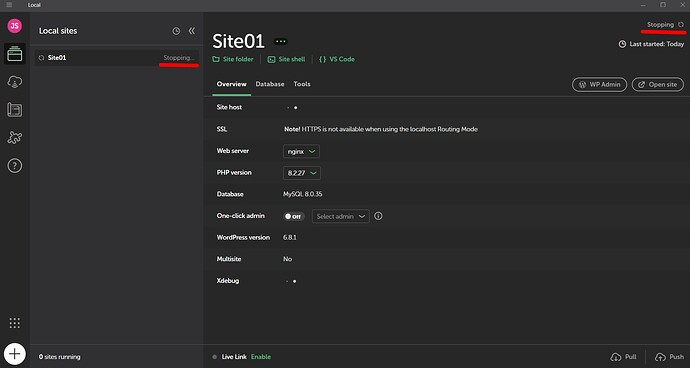Click the WP Admin button
Image resolution: width=690 pixels, height=368 pixels.
[599, 85]
